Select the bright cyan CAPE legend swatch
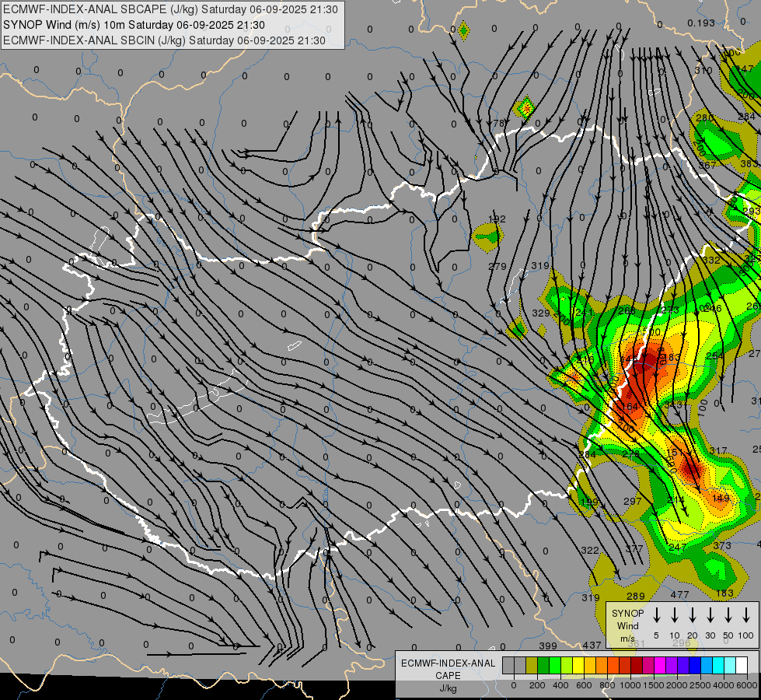761x700 pixels. click(x=718, y=665)
